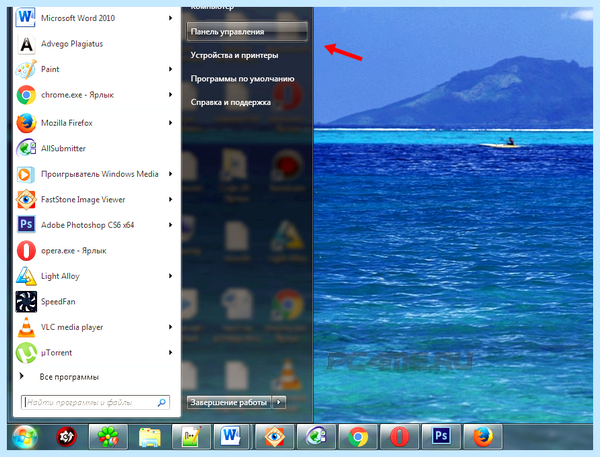Click the Windows Media player icon
Viewport: 600px width, 457px height.
(x=26, y=174)
